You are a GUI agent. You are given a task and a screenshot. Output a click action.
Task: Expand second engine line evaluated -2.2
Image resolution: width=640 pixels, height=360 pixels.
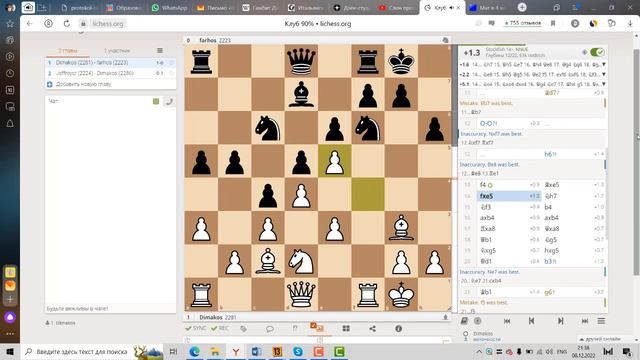604,74
